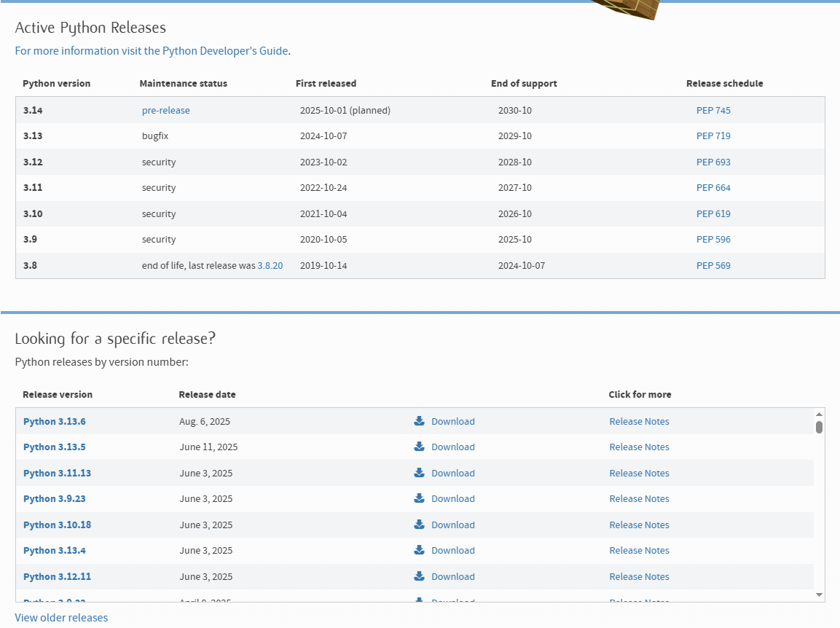This screenshot has height=628, width=840.
Task: Open the Python Developer's Guide link
Action: 152,51
